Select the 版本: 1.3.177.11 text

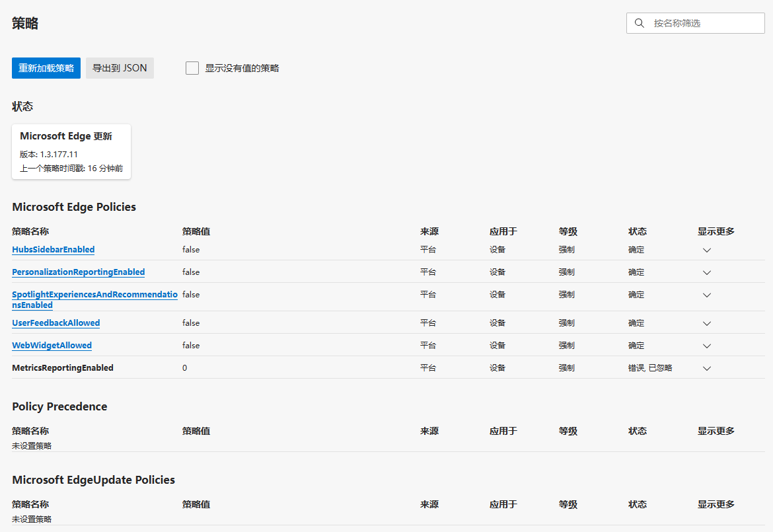[49, 155]
